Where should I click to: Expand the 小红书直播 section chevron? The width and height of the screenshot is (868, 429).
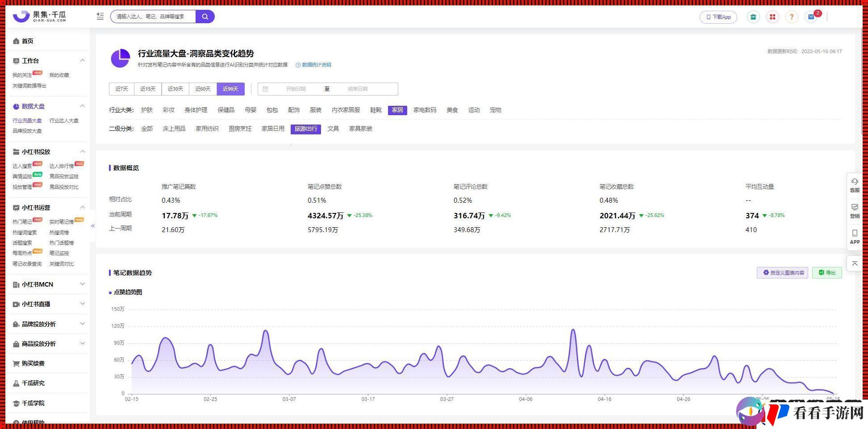tap(82, 304)
